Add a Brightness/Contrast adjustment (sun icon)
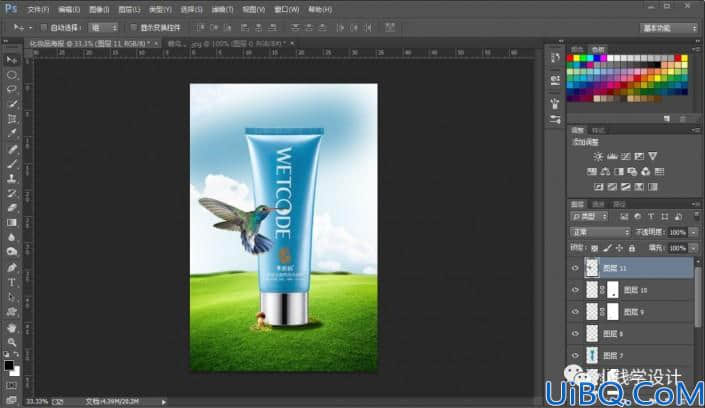 pyautogui.click(x=598, y=157)
